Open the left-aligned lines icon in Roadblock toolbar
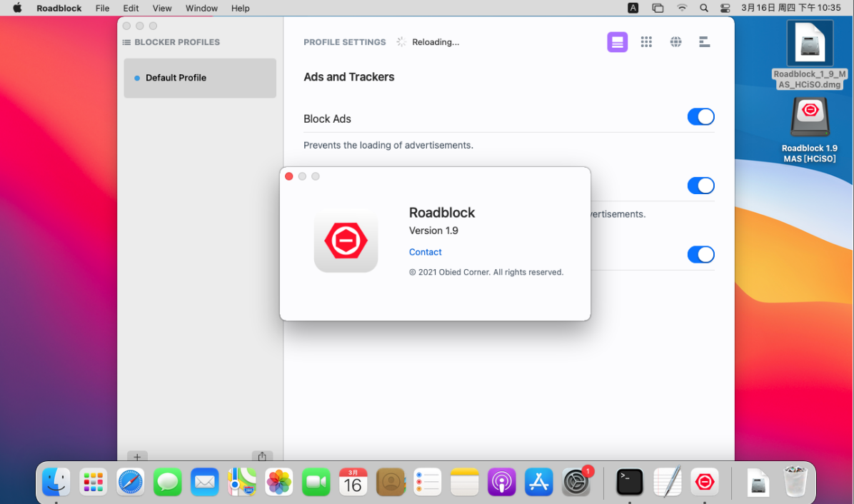 pos(704,42)
